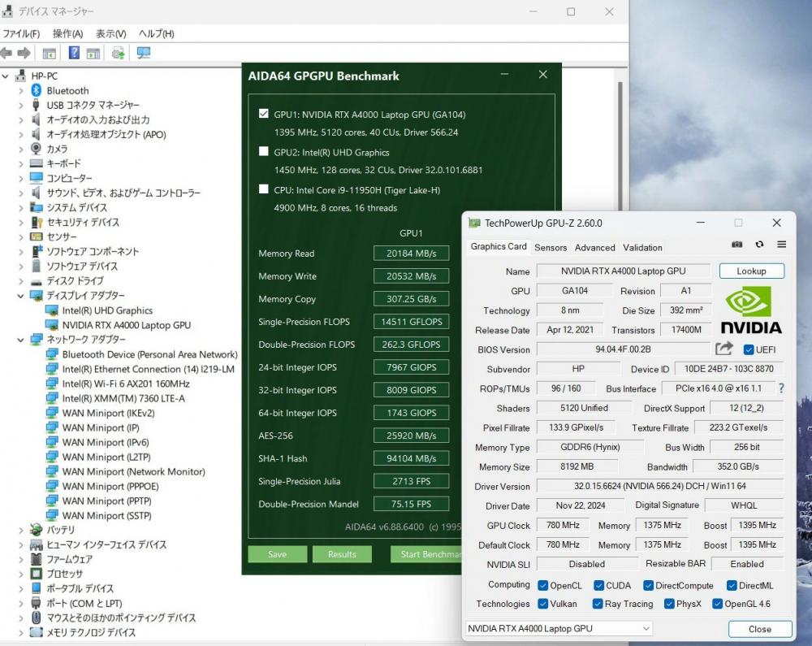Image resolution: width=812 pixels, height=646 pixels.
Task: Click scan for hardware changes monitor icon
Action: point(144,52)
